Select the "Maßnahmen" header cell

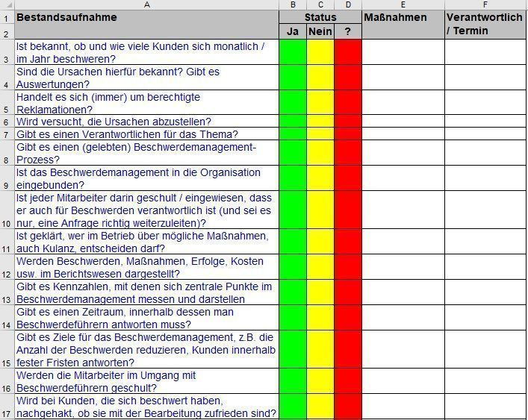click(x=403, y=24)
